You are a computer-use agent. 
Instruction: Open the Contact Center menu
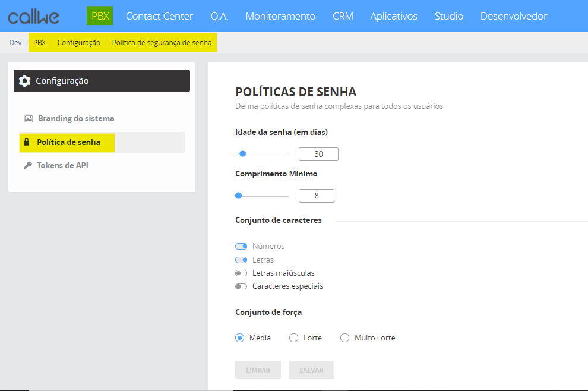coord(159,16)
